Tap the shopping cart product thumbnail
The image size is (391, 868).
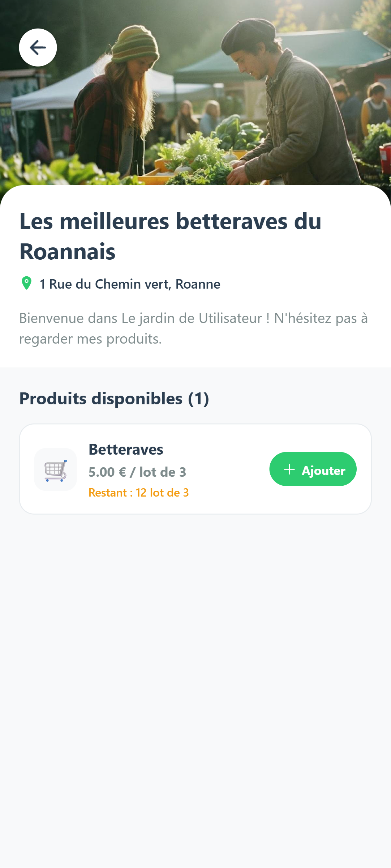55,469
